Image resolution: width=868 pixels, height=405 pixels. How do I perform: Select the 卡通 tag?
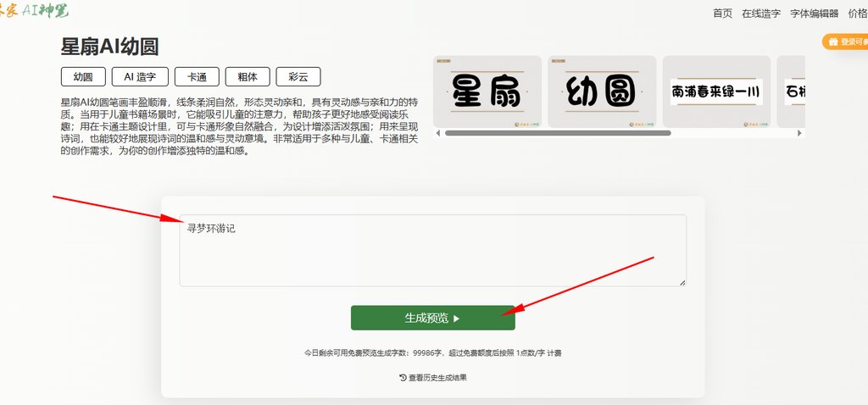click(197, 77)
